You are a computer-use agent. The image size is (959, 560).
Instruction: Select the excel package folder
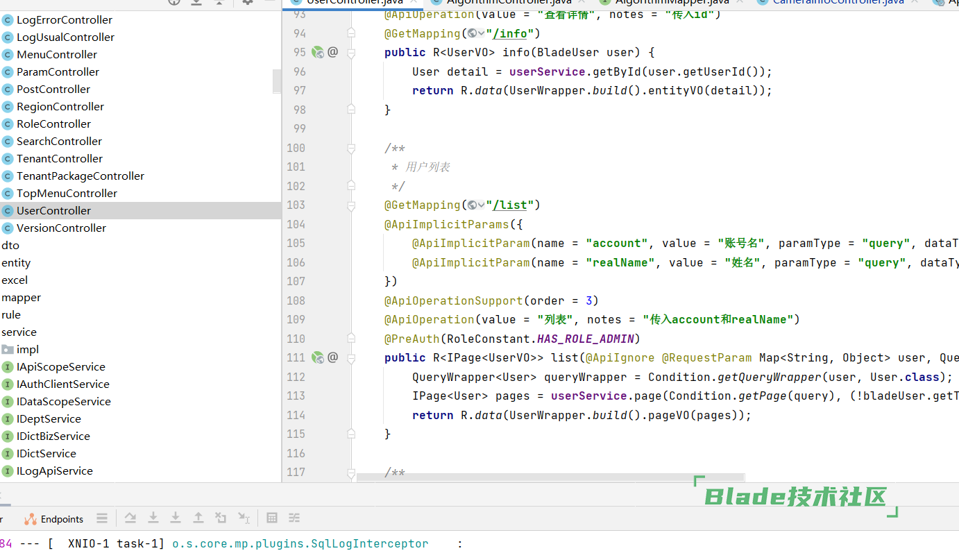click(x=15, y=280)
